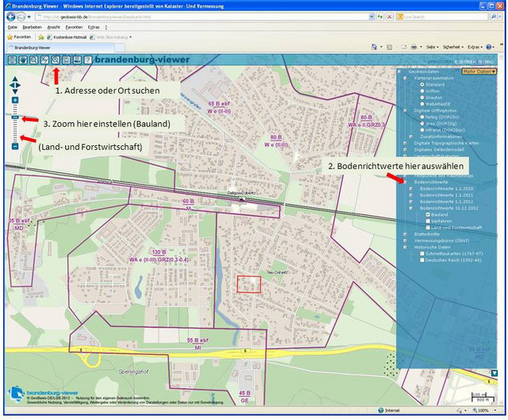Select the Grauton map presentation radio button
Screen dimensions: 508x420
[422, 98]
